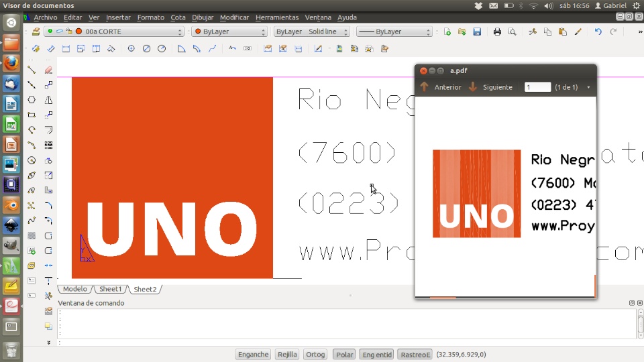The image size is (644, 362).
Task: Select the Hatch fill tool
Action: tap(32, 235)
